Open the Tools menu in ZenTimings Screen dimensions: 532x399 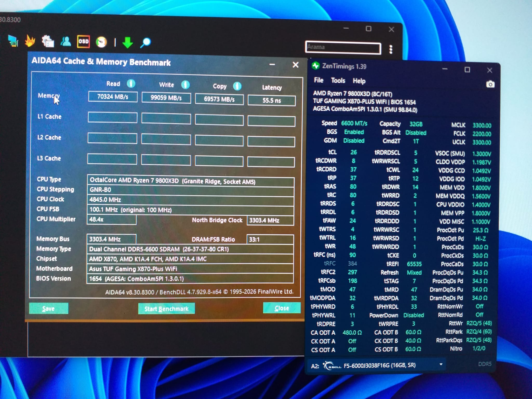click(x=338, y=81)
